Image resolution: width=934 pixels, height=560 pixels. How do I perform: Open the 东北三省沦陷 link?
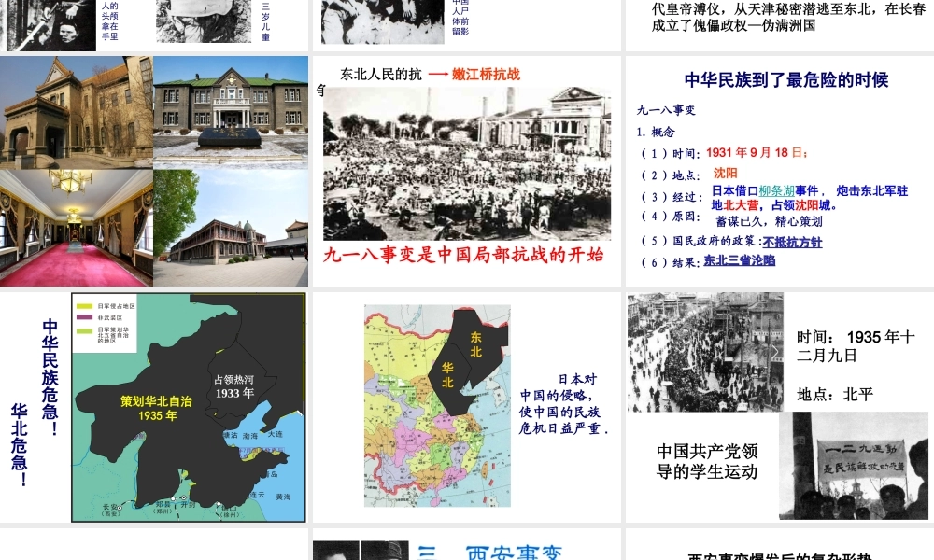739,260
